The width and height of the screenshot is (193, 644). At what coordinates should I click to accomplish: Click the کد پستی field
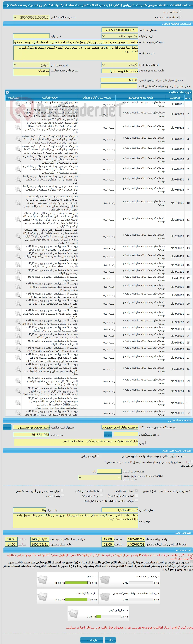(31, 434)
